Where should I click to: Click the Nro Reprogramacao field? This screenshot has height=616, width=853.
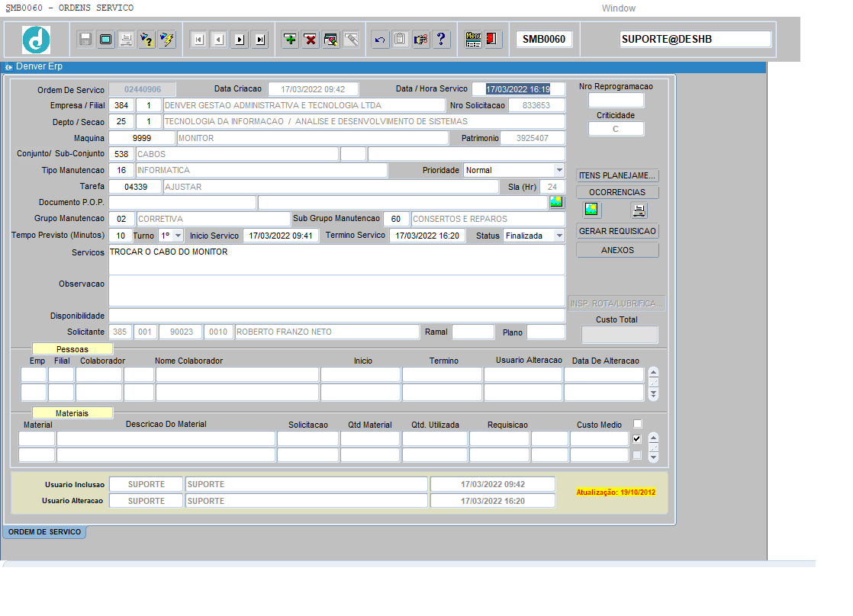[616, 101]
